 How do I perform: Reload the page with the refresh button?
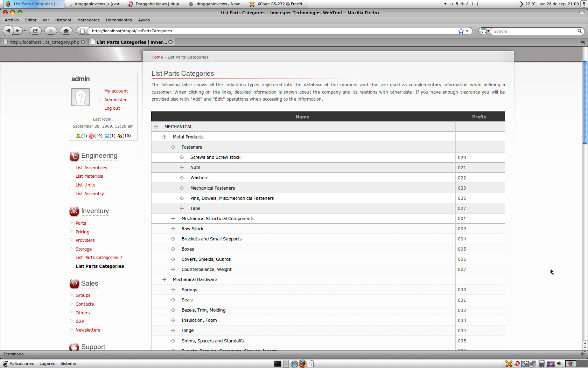click(35, 31)
